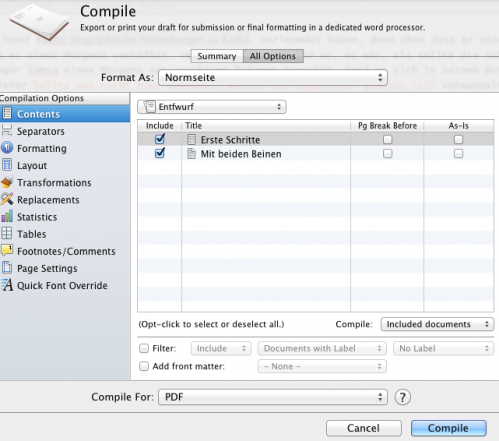Click the Footnotes/Comments note icon
Image resolution: width=499 pixels, height=441 pixels.
coord(7,250)
